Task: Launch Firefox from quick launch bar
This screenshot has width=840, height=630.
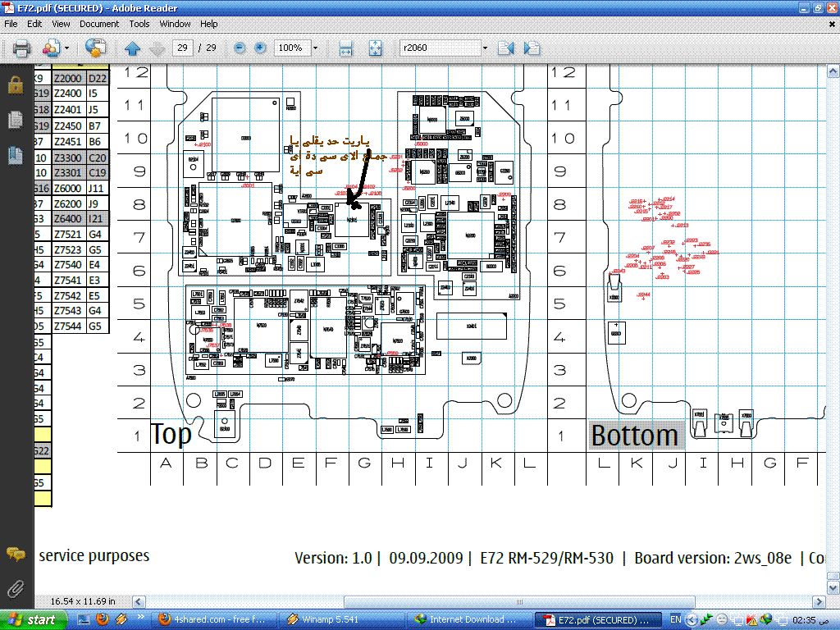Action: click(x=103, y=619)
